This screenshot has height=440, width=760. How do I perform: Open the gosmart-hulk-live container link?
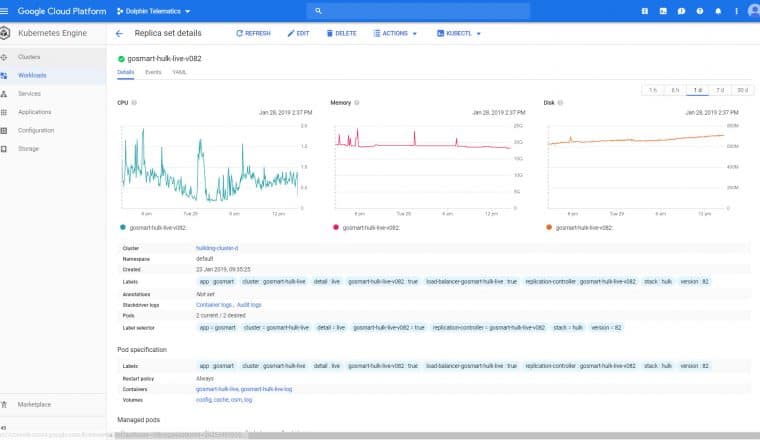coord(217,389)
